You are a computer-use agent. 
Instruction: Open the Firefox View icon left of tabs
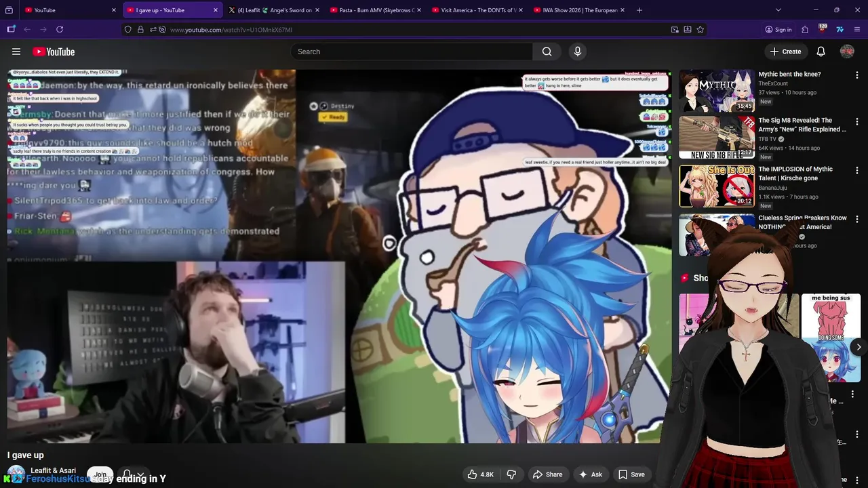click(9, 10)
